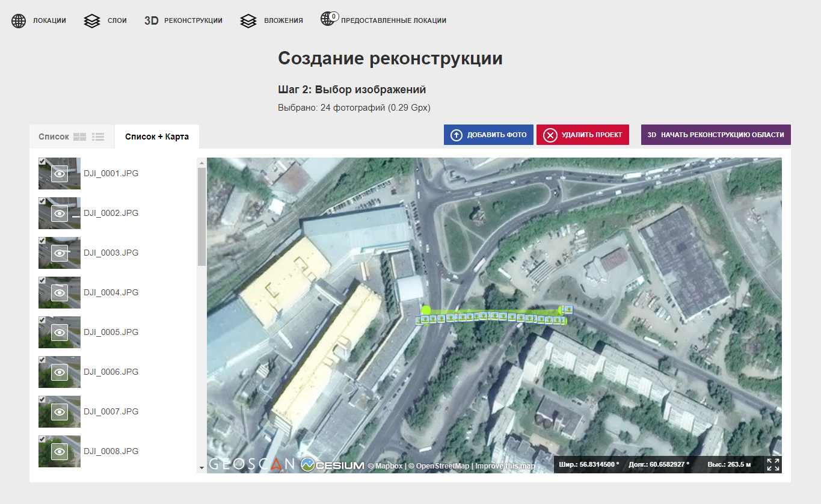This screenshot has height=504, width=821.
Task: Preview DJI_0004.JPG using its eye icon
Action: (x=60, y=293)
